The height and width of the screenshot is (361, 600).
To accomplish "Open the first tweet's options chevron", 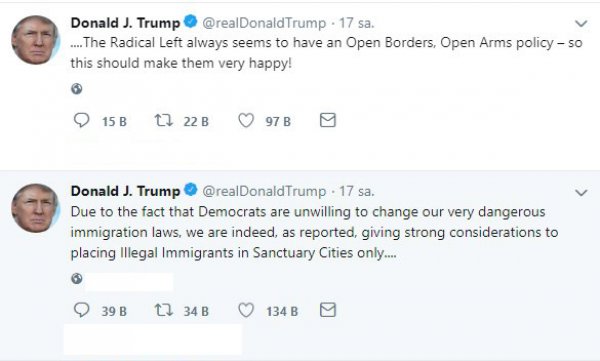I will tap(581, 24).
